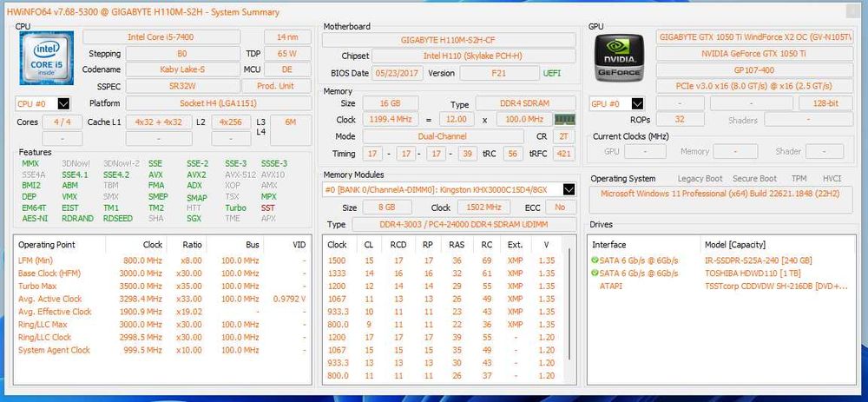Click the NVIDIA GeForce logo
The width and height of the screenshot is (868, 402).
pyautogui.click(x=619, y=57)
